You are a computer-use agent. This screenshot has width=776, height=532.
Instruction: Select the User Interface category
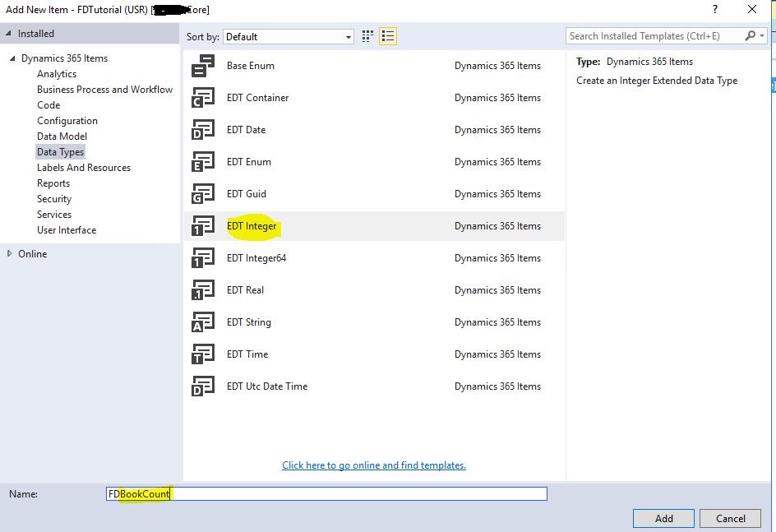coord(67,230)
